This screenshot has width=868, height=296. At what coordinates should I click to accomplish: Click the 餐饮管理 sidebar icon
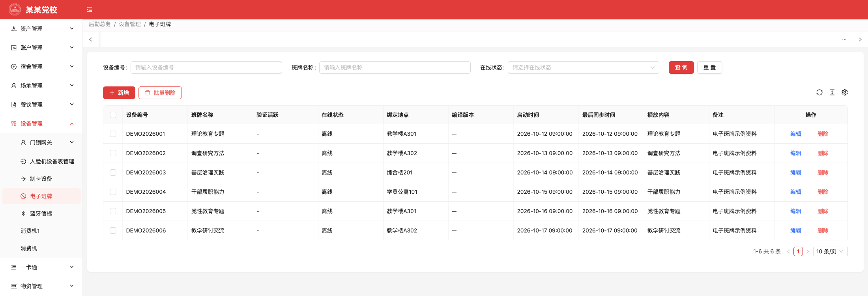click(x=14, y=105)
